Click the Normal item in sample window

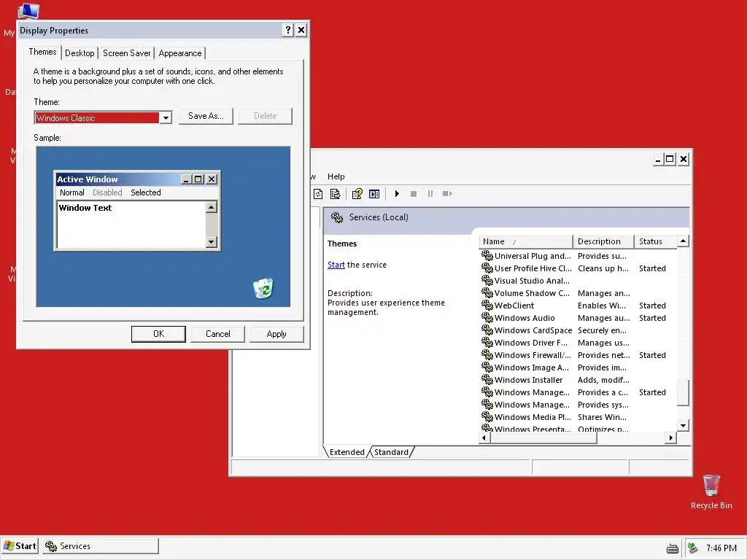[72, 192]
